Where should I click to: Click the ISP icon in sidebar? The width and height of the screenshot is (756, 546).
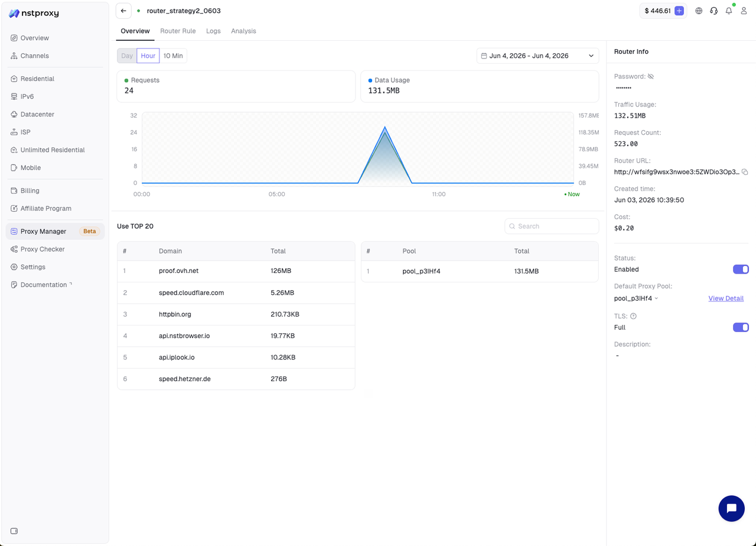14,132
